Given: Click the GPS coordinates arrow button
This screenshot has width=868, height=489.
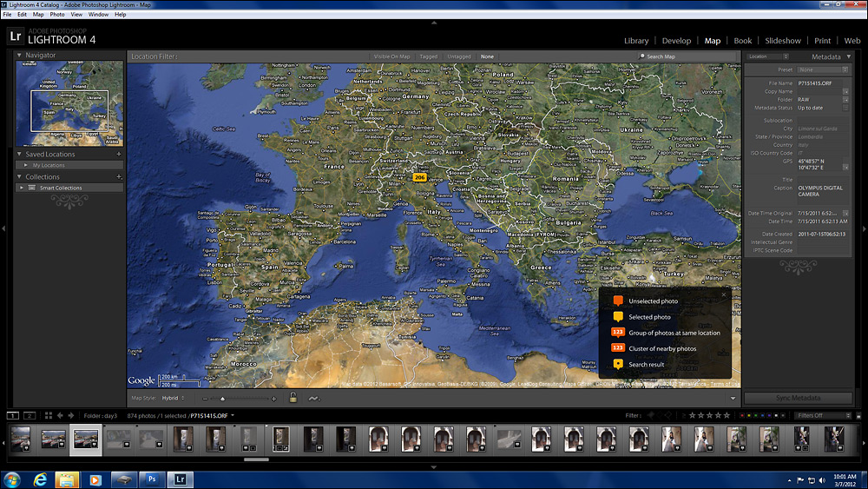Looking at the screenshot, I should (845, 167).
